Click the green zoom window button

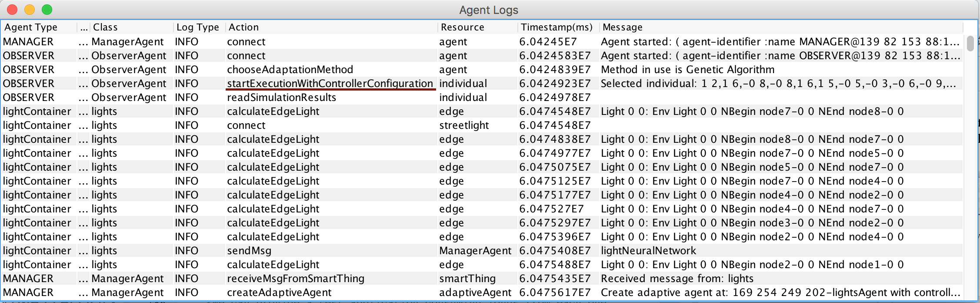(x=47, y=10)
